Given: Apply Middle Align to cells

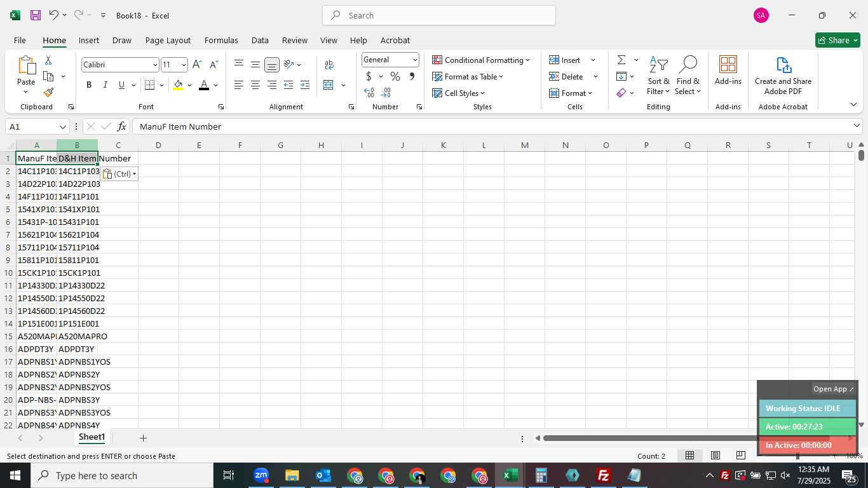Looking at the screenshot, I should pyautogui.click(x=255, y=65).
